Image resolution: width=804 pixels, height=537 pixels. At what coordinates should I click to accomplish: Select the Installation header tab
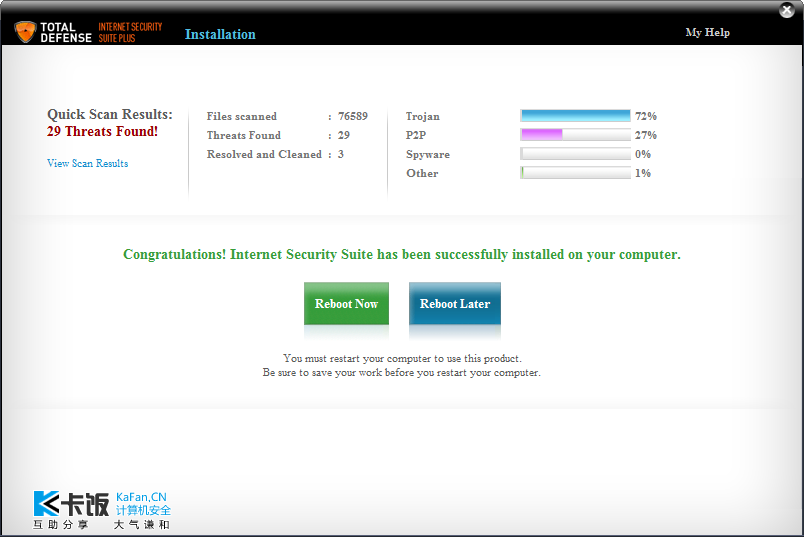220,34
